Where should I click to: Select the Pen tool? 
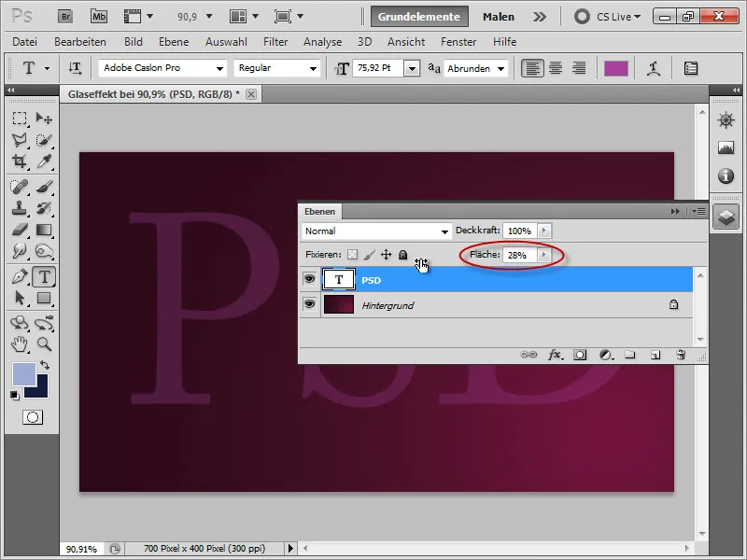click(x=20, y=276)
